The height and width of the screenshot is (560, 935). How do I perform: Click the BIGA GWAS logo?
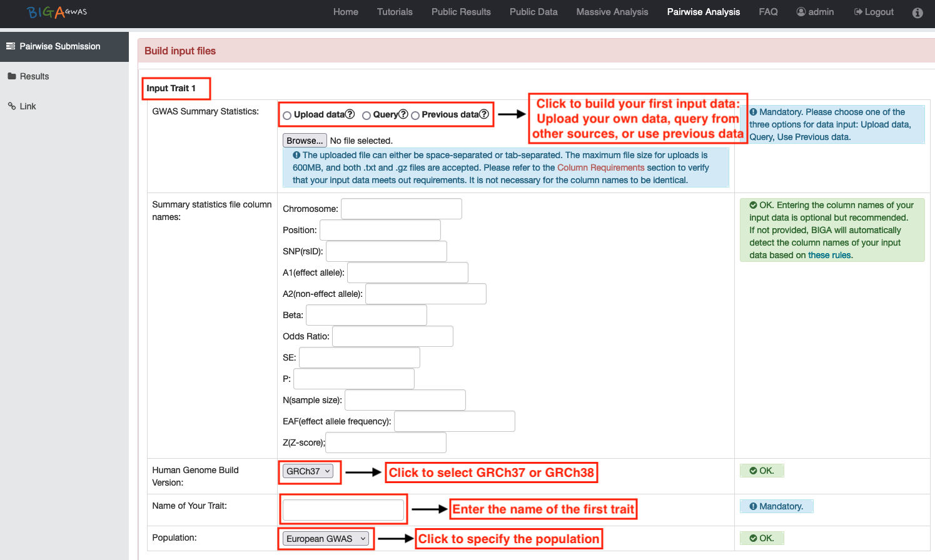tap(57, 12)
